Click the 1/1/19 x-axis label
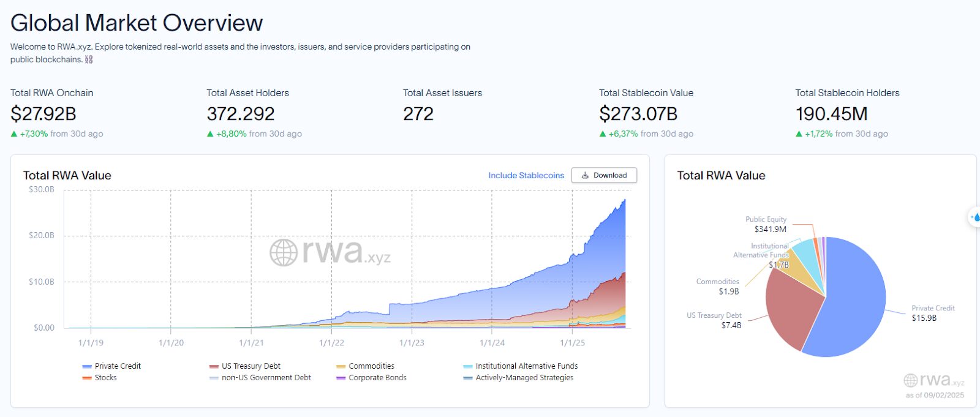980x417 pixels. (x=91, y=343)
